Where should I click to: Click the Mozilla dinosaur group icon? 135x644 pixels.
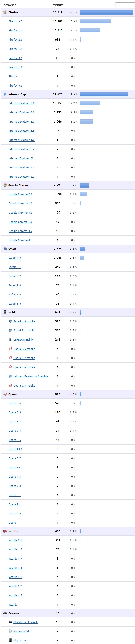tap(5, 531)
